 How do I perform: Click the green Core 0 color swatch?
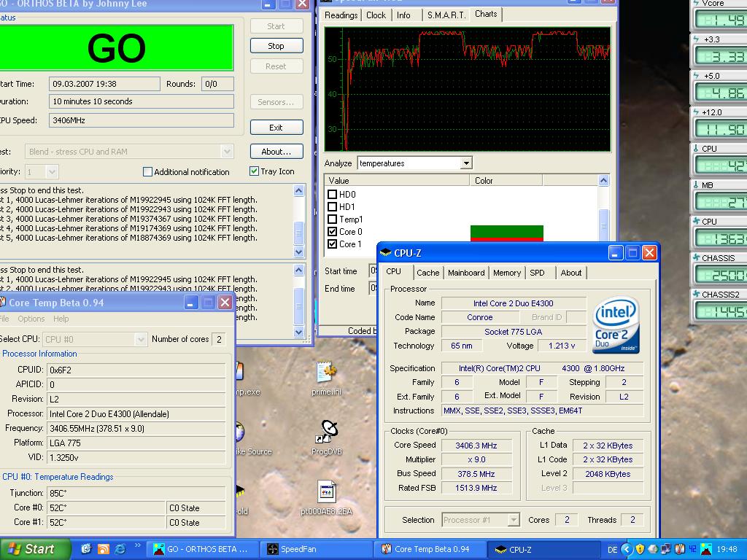tap(507, 230)
